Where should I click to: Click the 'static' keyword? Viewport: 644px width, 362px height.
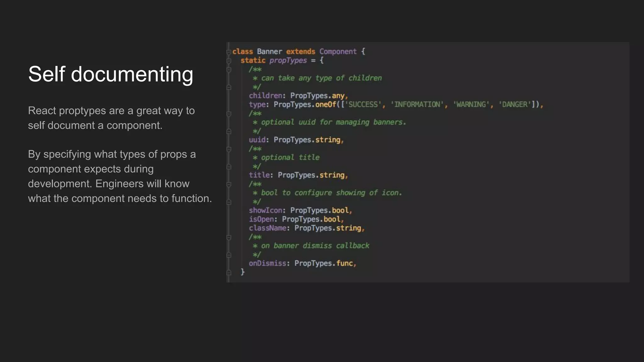(253, 60)
